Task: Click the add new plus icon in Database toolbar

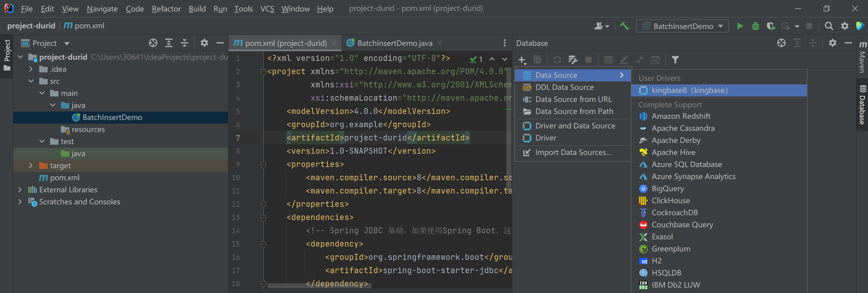Action: pos(522,60)
